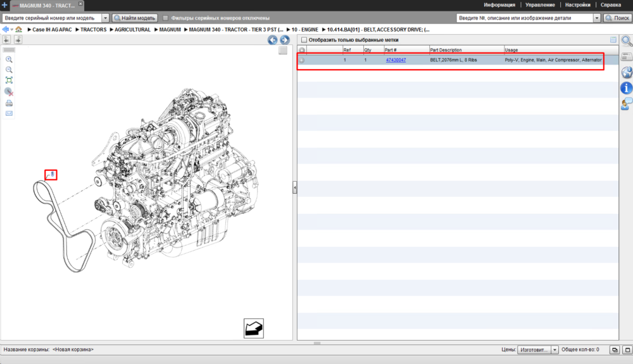Navigate to MAGNUM breadcrumb
The image size is (633, 364).
click(x=170, y=30)
